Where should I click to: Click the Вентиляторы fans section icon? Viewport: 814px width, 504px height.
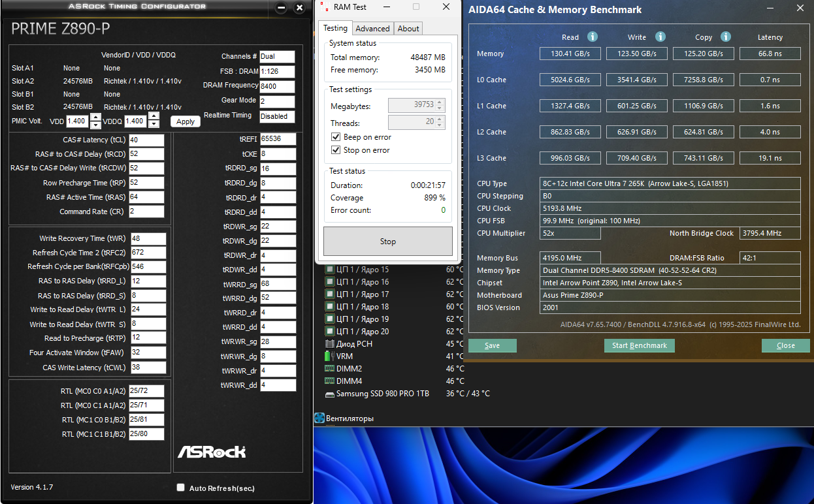tap(319, 418)
